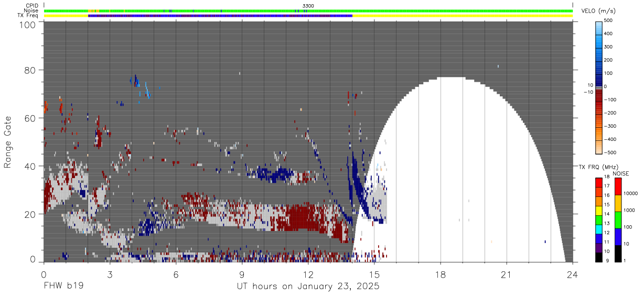
Task: Click the 14 tick on TX FRQ legend
Action: click(606, 214)
